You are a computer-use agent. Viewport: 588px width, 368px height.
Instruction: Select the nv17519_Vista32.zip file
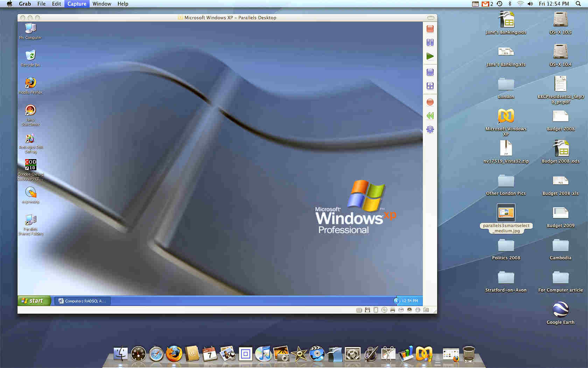tap(506, 152)
